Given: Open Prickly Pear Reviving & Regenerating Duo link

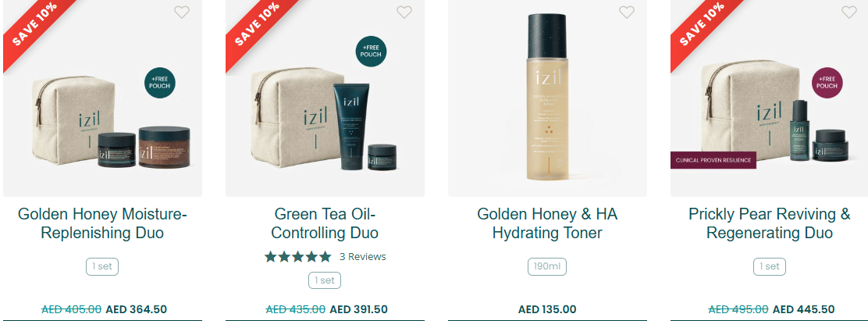Looking at the screenshot, I should tap(770, 223).
